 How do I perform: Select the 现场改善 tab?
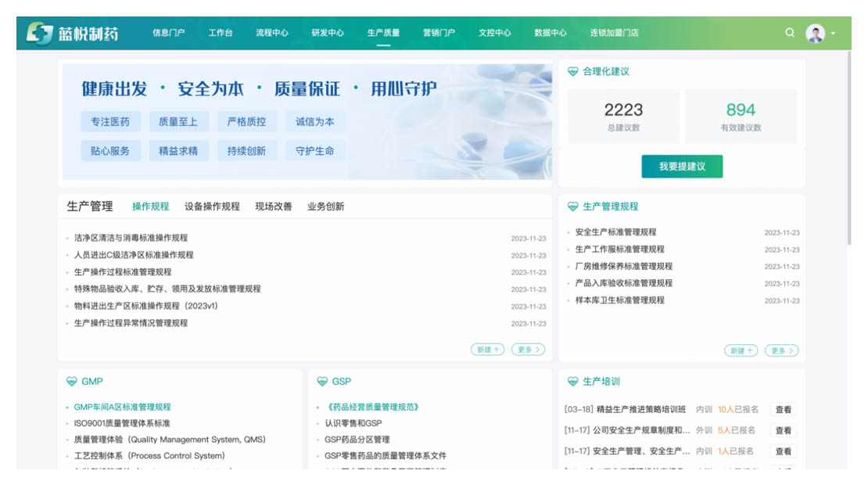click(273, 207)
